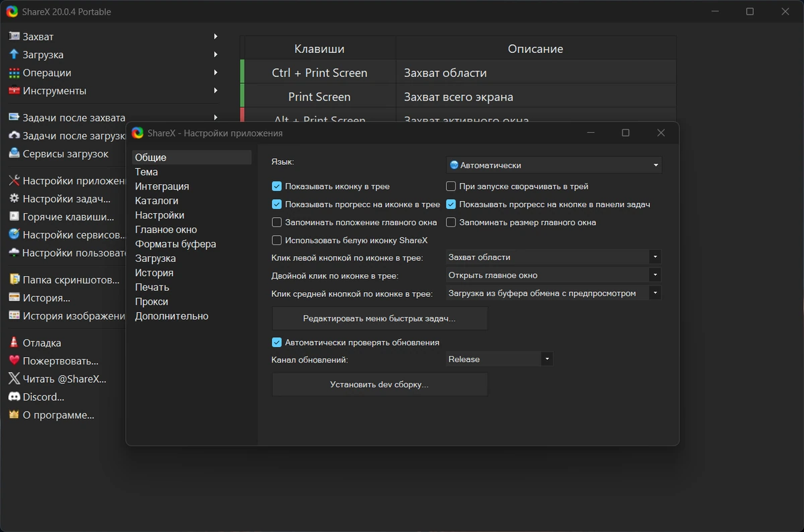Click the Настройки приложения wrench icon
The width and height of the screenshot is (804, 532).
(x=14, y=180)
